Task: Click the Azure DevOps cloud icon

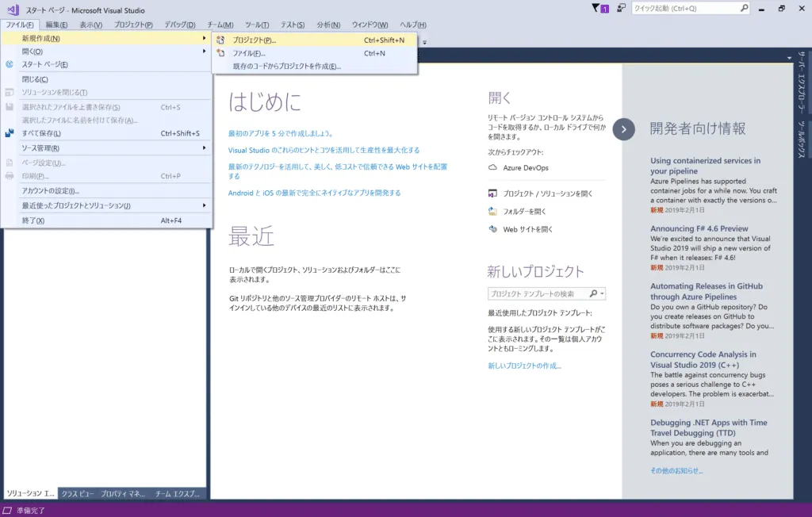Action: [492, 167]
